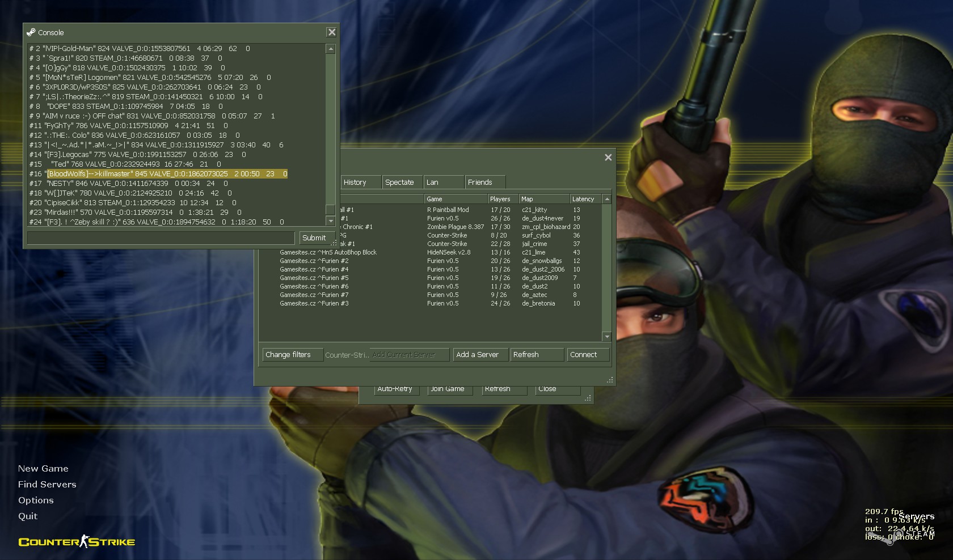This screenshot has width=953, height=560.
Task: Click the console scrollbar down arrow
Action: pyautogui.click(x=331, y=220)
